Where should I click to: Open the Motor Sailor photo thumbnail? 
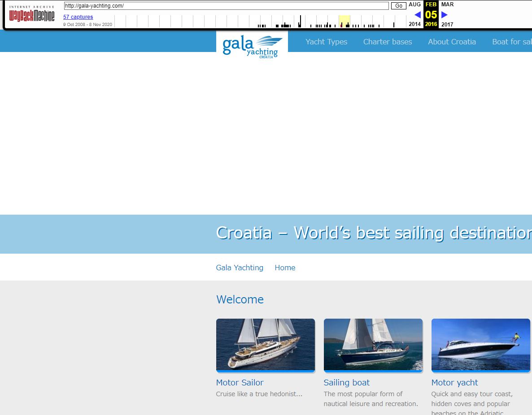(266, 345)
